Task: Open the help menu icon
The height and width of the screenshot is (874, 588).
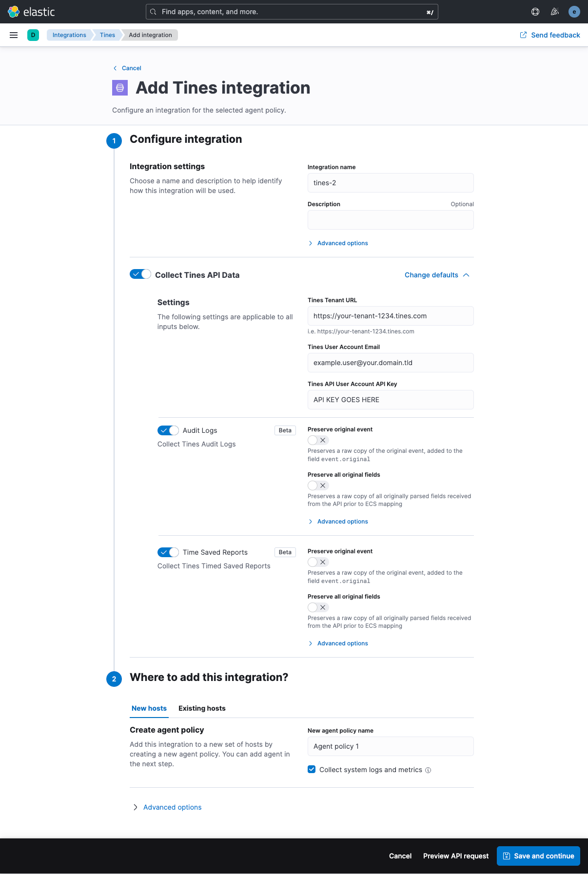Action: [535, 12]
